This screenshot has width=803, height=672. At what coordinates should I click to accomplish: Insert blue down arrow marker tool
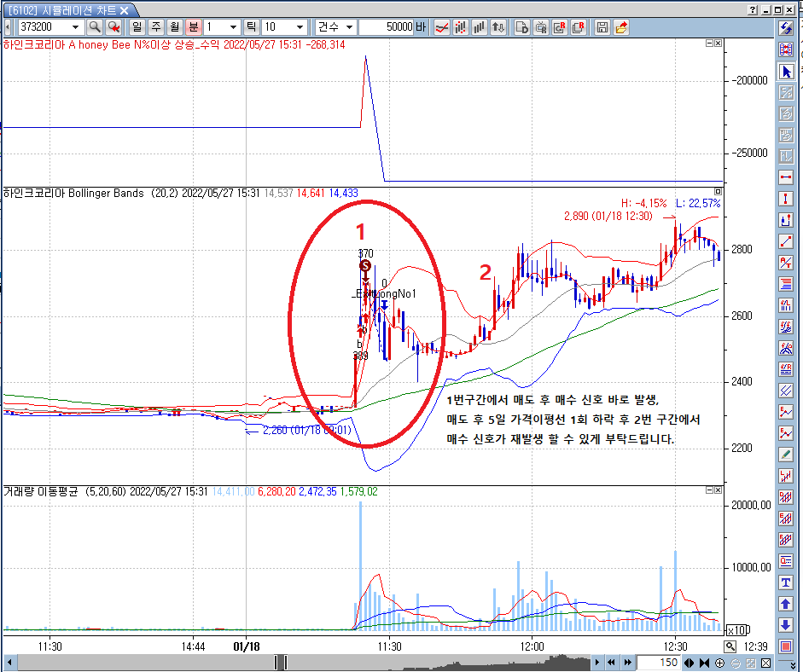787,625
